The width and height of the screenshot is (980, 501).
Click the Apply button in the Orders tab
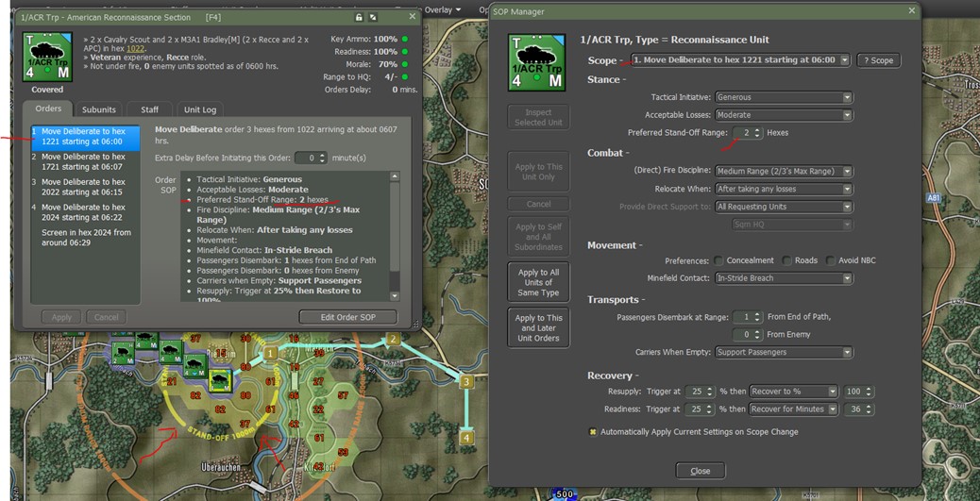61,317
